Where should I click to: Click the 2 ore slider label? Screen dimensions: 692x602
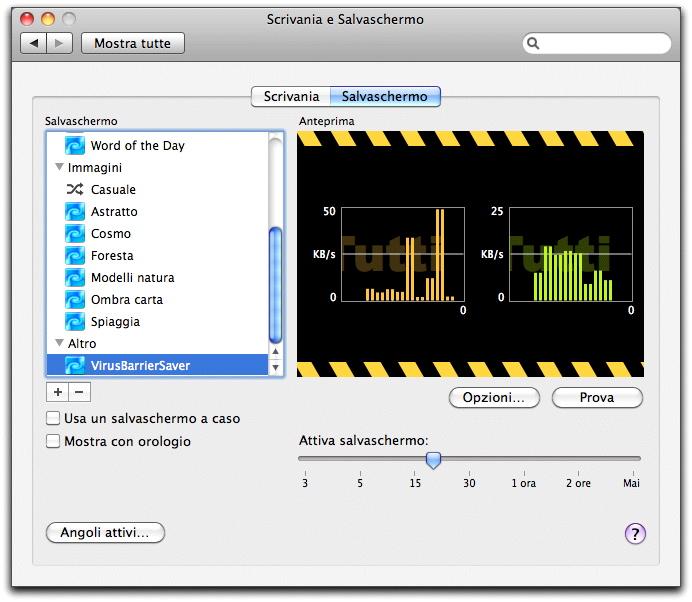(x=578, y=483)
